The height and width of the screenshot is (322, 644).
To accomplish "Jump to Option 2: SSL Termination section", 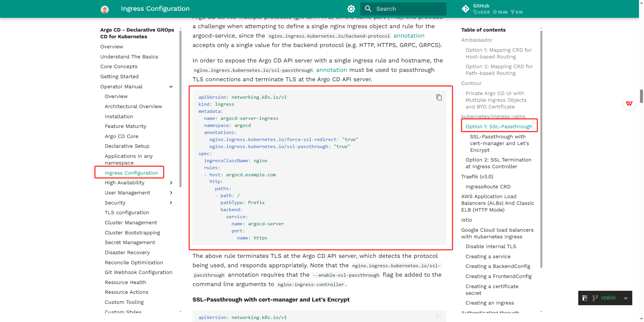I will [x=498, y=163].
